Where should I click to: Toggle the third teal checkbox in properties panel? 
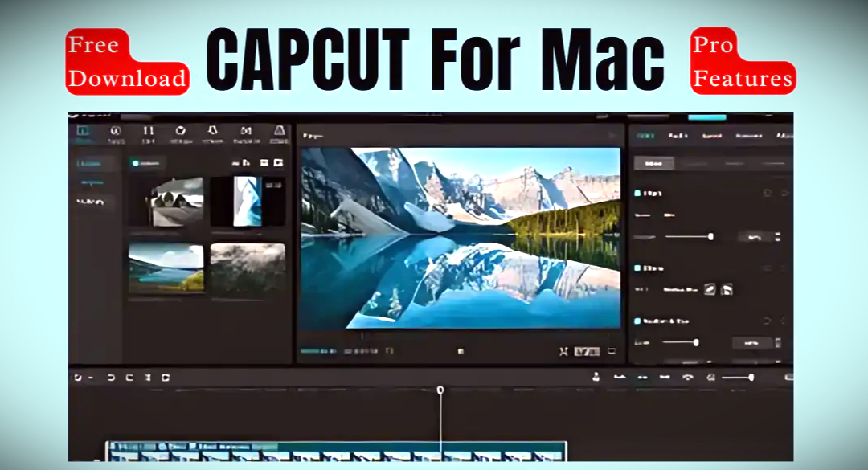pos(637,321)
